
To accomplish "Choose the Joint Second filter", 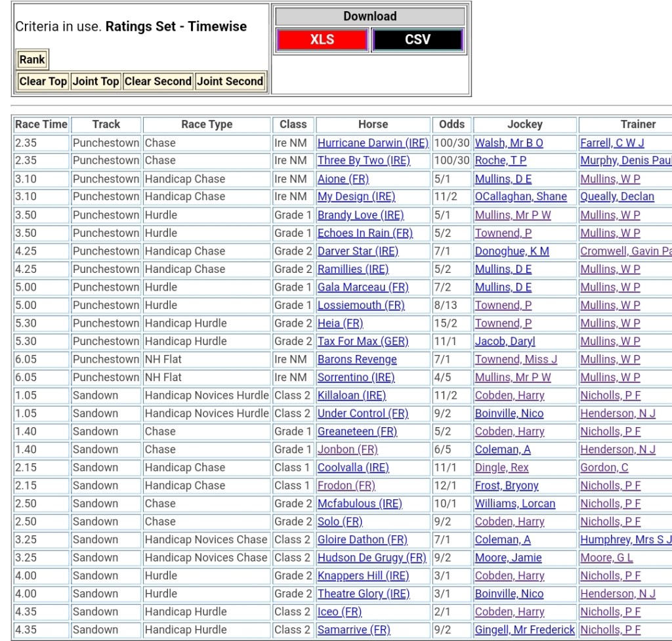I will (230, 81).
